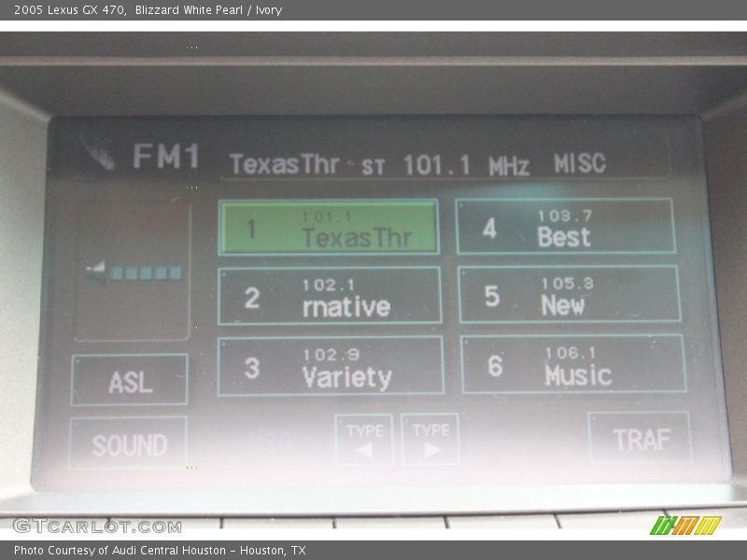Image resolution: width=747 pixels, height=560 pixels.
Task: Select preset 1 TexasThr 101.1
Action: click(329, 227)
